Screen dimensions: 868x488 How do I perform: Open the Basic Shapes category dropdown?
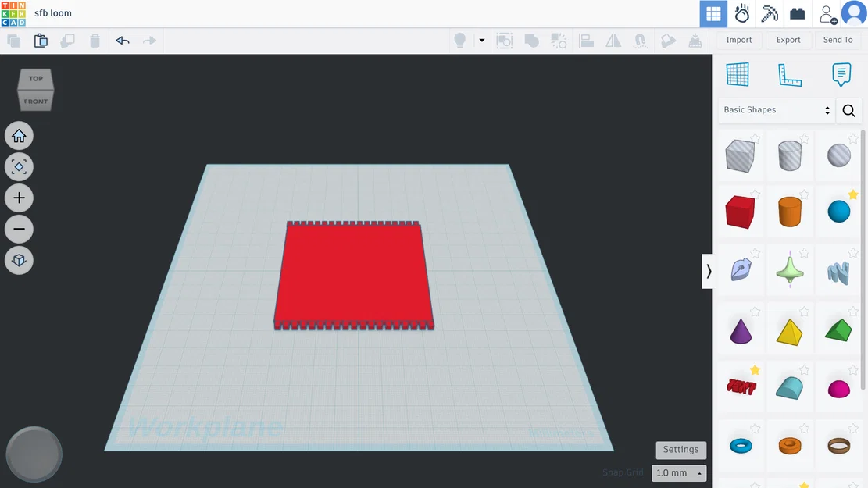776,110
